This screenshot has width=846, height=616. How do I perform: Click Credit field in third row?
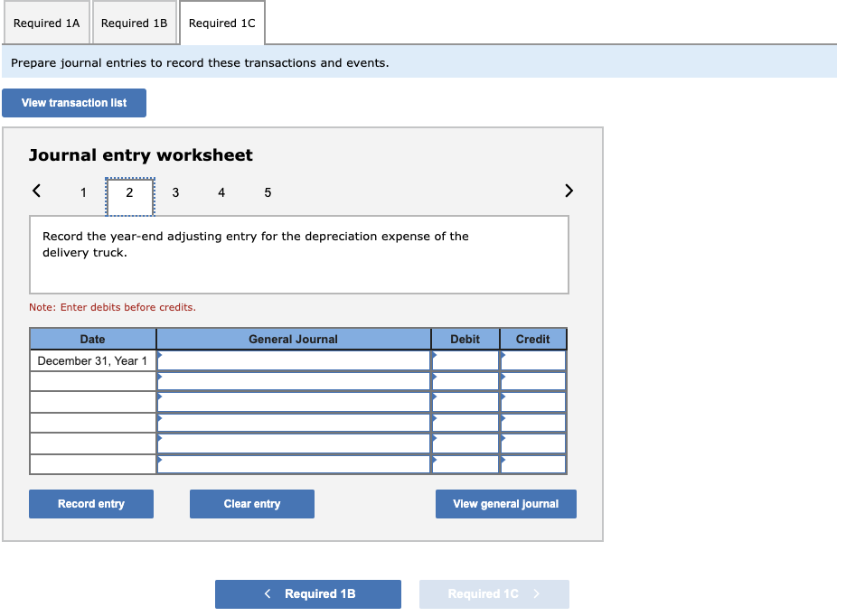533,402
